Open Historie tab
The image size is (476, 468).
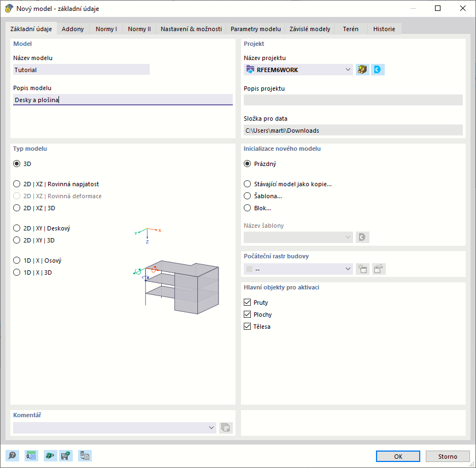coord(384,29)
